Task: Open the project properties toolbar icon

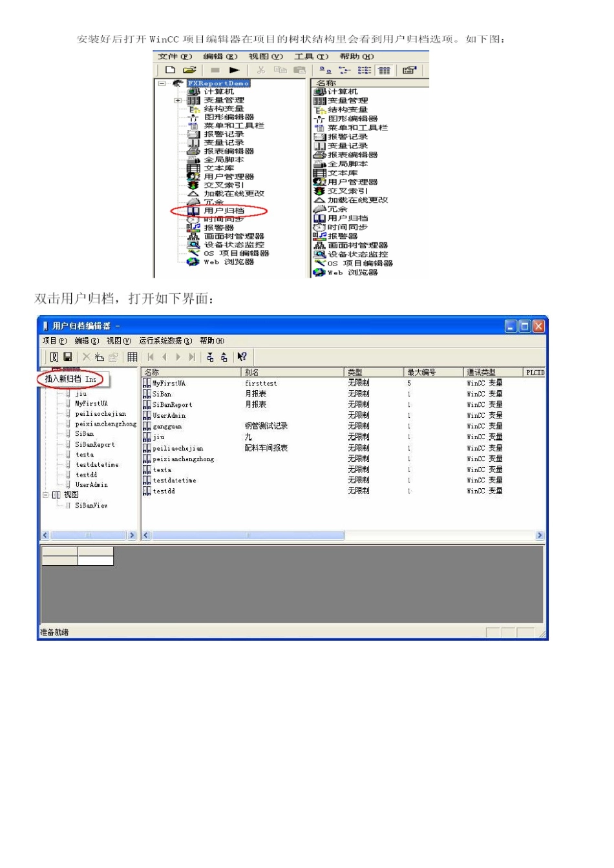Action: tap(410, 70)
